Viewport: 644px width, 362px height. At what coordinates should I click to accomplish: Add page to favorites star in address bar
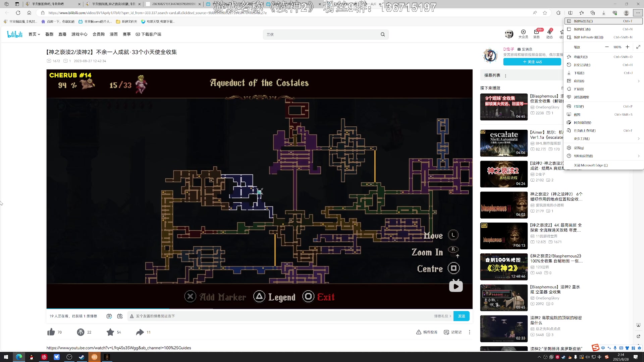point(545,13)
